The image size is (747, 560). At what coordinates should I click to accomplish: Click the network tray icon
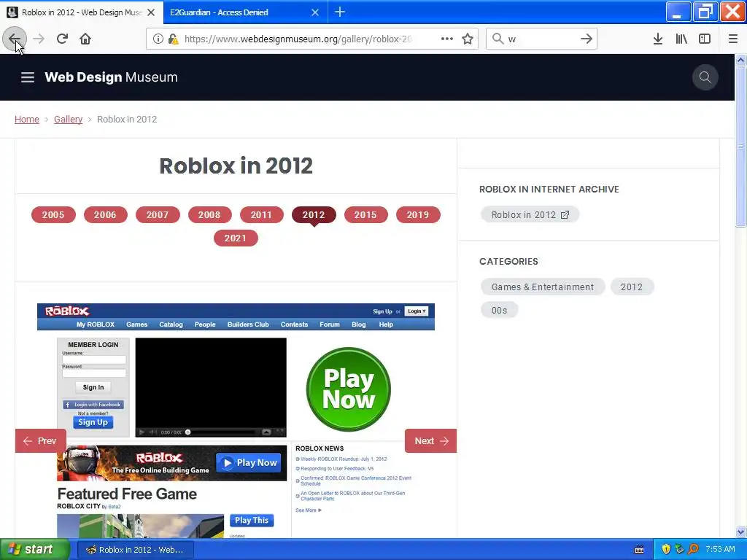(x=680, y=549)
